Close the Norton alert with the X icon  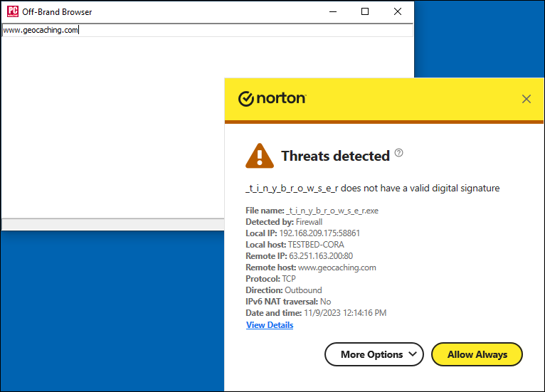coord(527,99)
